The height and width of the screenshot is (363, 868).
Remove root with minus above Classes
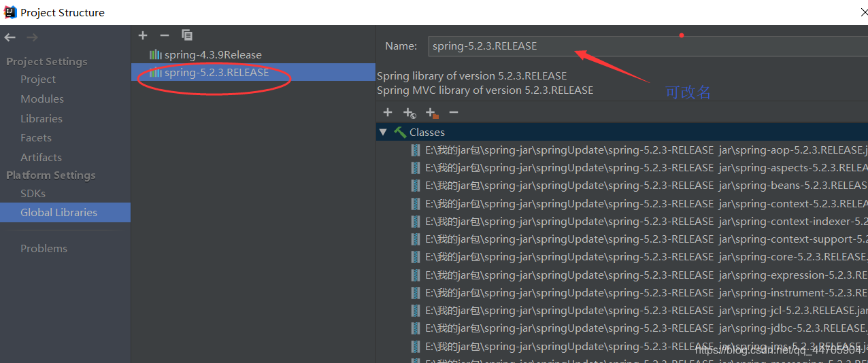pos(454,112)
